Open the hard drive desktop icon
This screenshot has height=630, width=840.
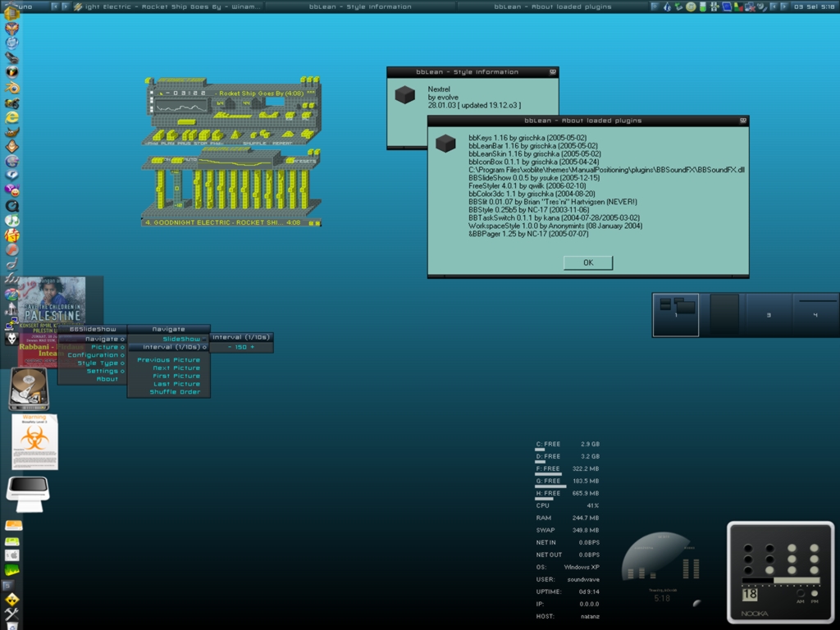(x=29, y=389)
